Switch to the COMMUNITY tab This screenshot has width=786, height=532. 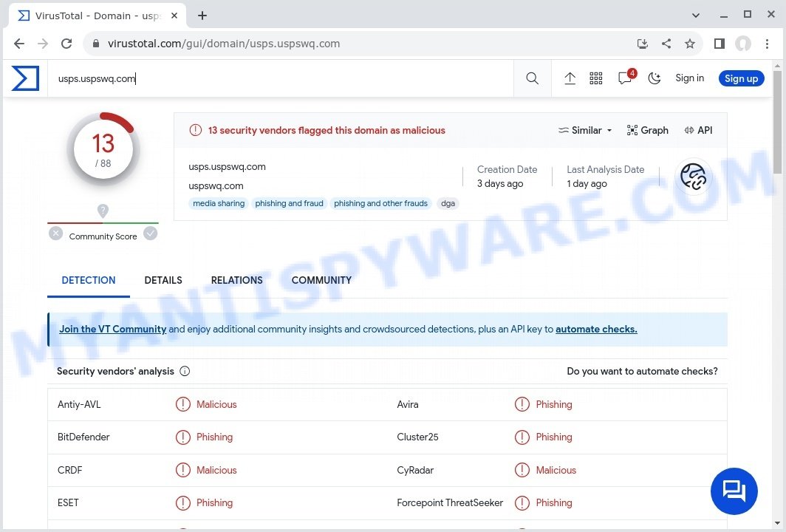click(x=321, y=281)
